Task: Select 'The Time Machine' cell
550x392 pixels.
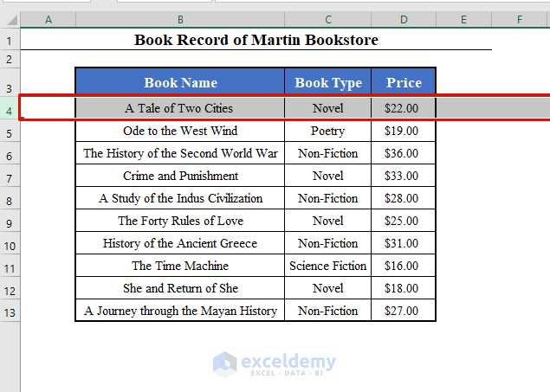Action: (180, 266)
